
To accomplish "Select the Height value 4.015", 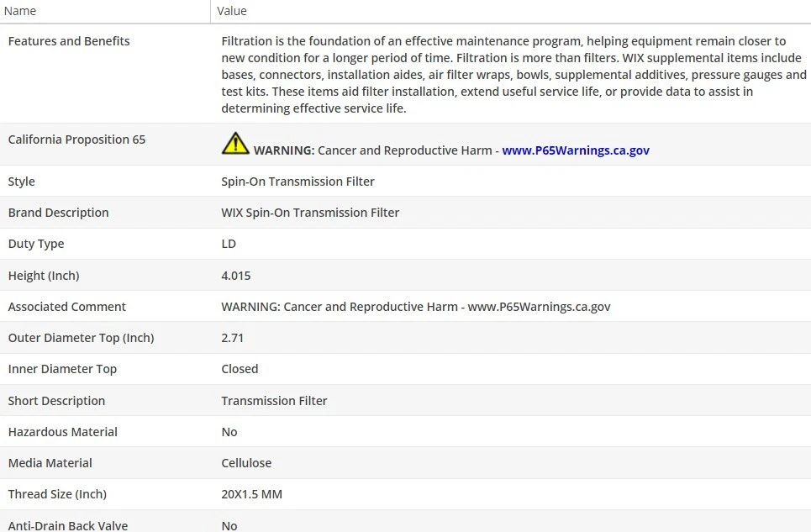I will coord(236,276).
